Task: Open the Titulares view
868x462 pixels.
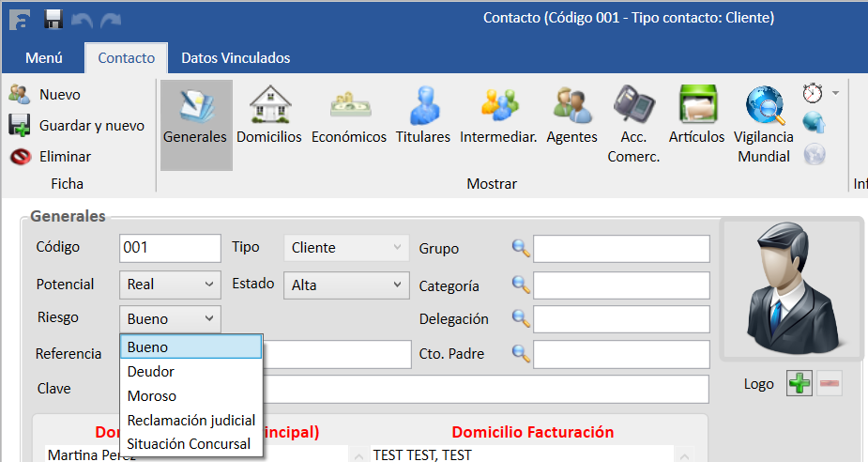Action: [x=422, y=124]
